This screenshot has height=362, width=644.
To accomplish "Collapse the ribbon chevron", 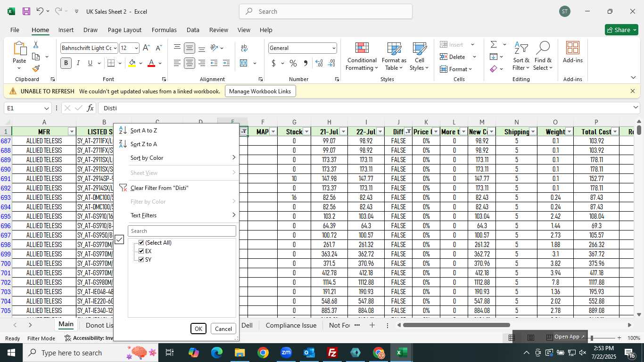I will (633, 78).
